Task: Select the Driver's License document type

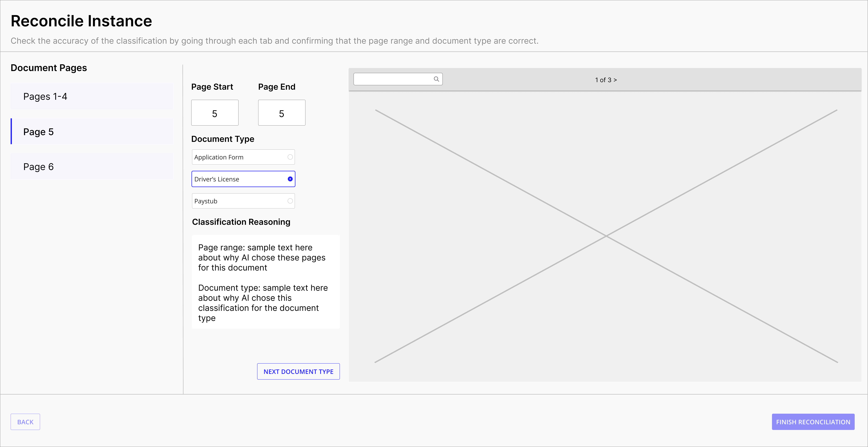Action: 243,179
